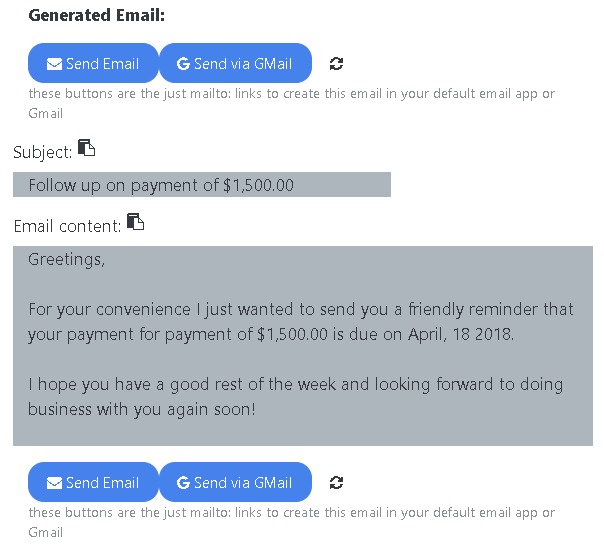The image size is (604, 558).
Task: Click the mailto hint below top buttons
Action: point(292,103)
